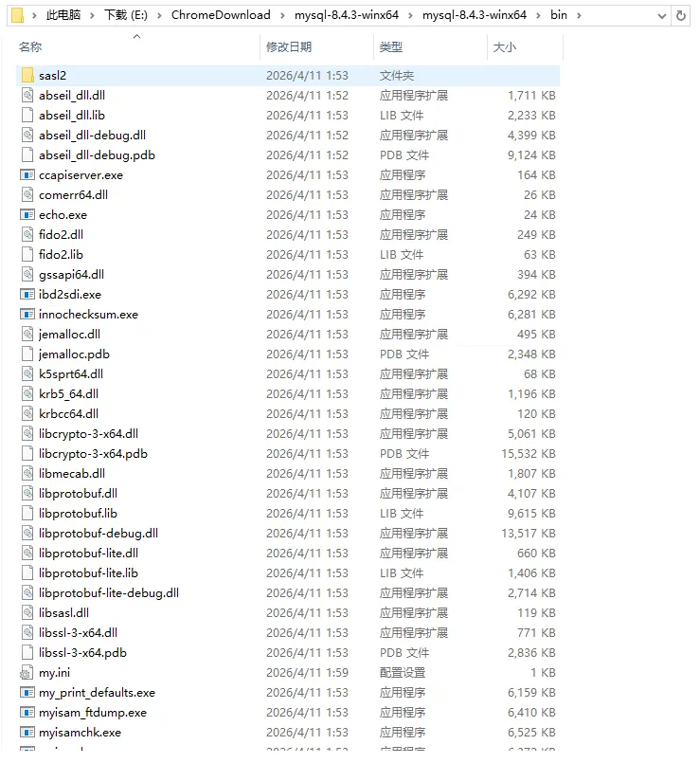Select the my.ini configuration file icon

pyautogui.click(x=27, y=673)
